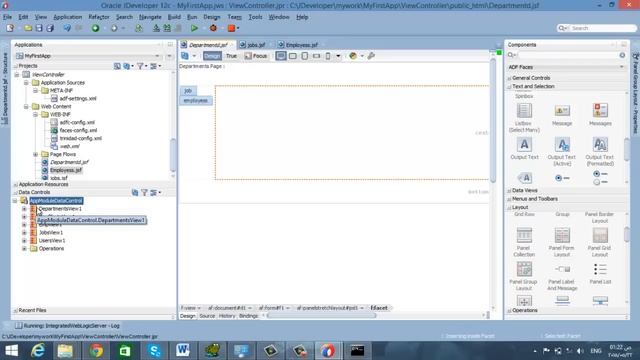Choose the Listbox (Select Many) component
The height and width of the screenshot is (360, 640).
524,118
